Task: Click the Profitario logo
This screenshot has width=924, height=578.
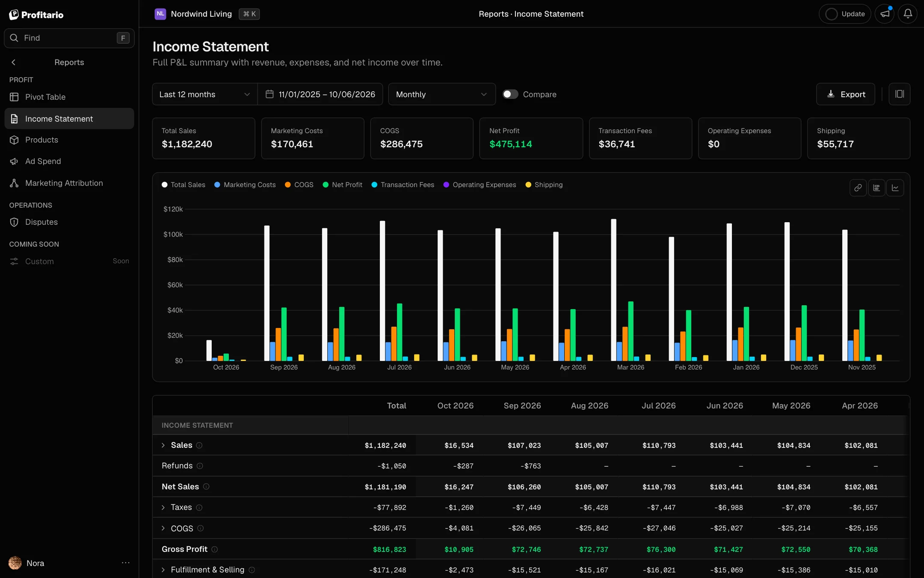Action: point(36,15)
